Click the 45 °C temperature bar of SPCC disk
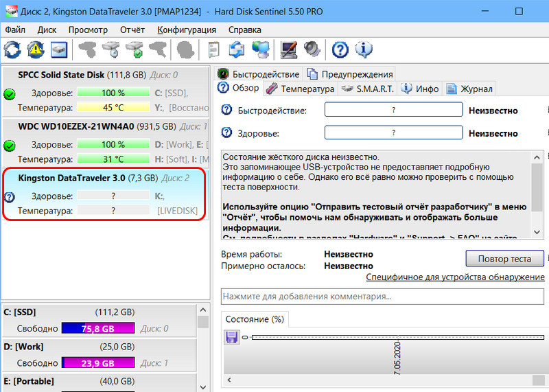 coord(113,108)
